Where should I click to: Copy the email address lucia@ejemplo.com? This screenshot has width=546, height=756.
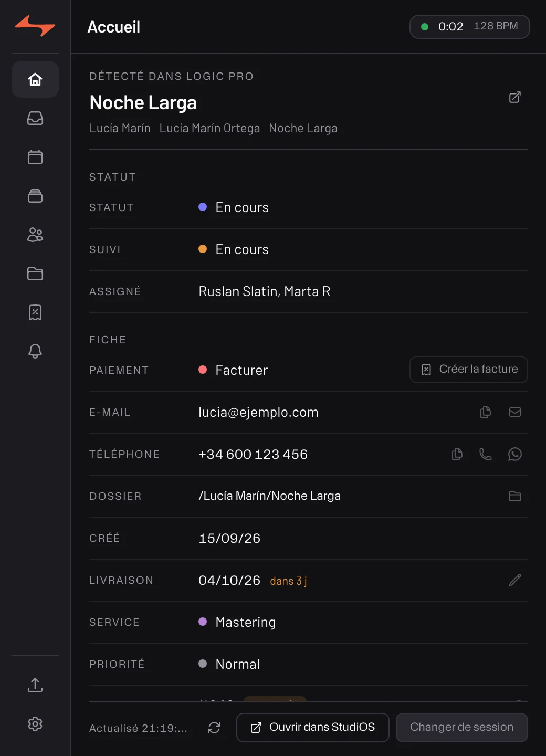(486, 412)
